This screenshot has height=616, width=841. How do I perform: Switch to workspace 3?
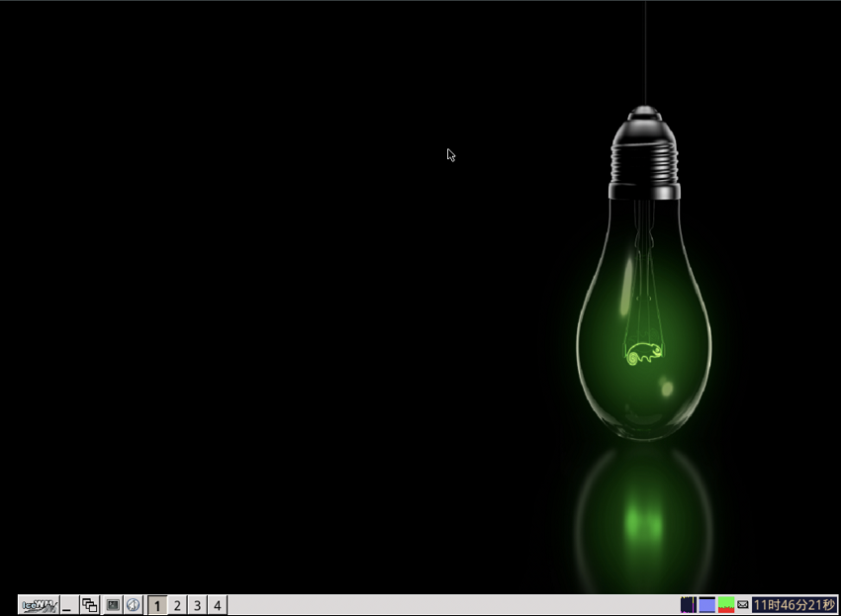tap(197, 605)
